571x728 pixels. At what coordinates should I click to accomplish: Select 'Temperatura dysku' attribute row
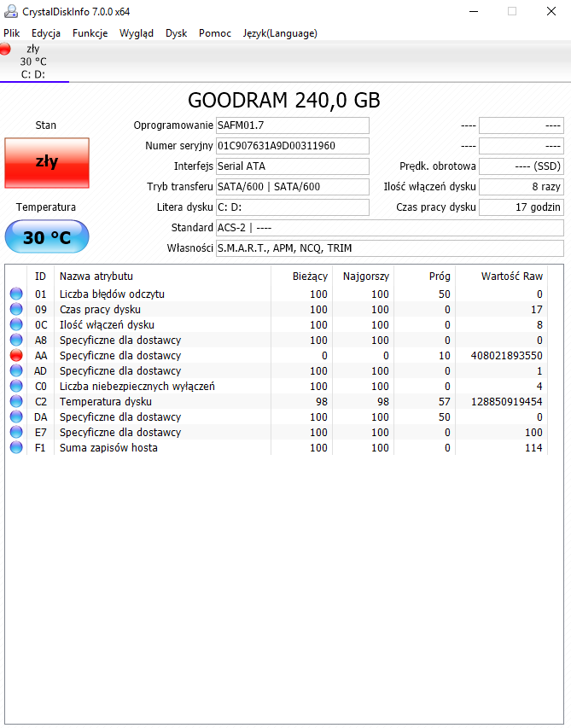click(277, 401)
